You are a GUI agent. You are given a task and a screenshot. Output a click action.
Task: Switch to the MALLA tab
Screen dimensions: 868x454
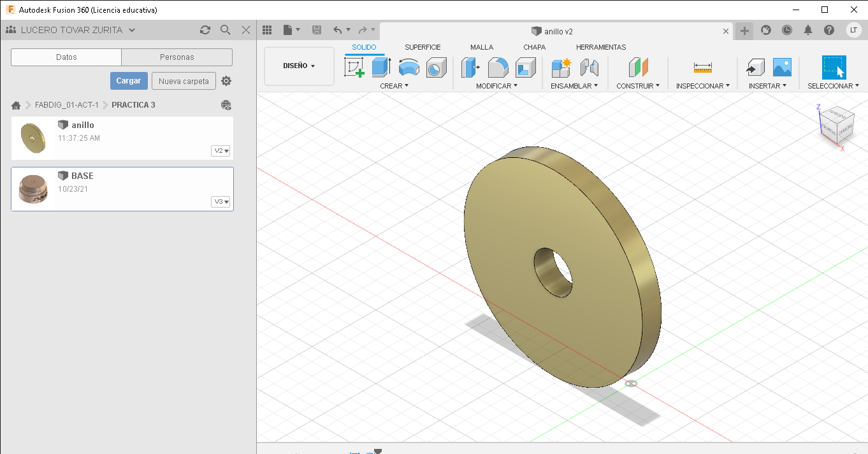[482, 47]
